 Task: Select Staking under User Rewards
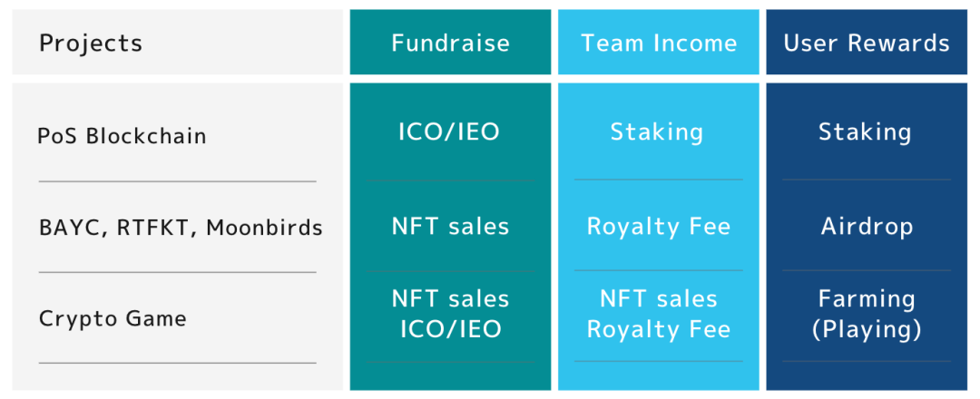(865, 131)
